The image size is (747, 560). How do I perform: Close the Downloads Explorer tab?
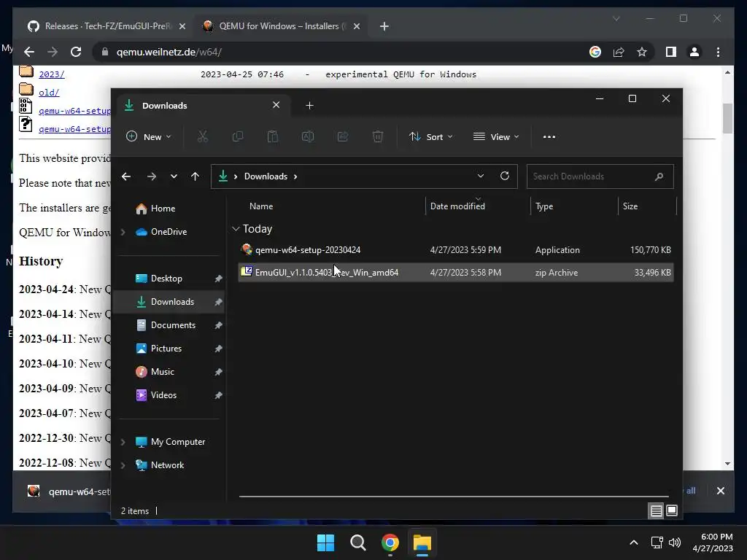[x=276, y=105]
